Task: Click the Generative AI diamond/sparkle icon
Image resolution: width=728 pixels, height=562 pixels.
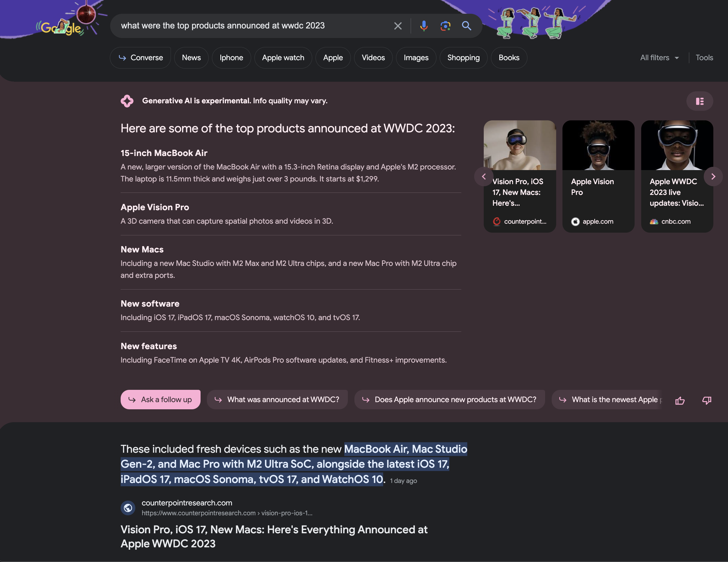Action: (127, 100)
